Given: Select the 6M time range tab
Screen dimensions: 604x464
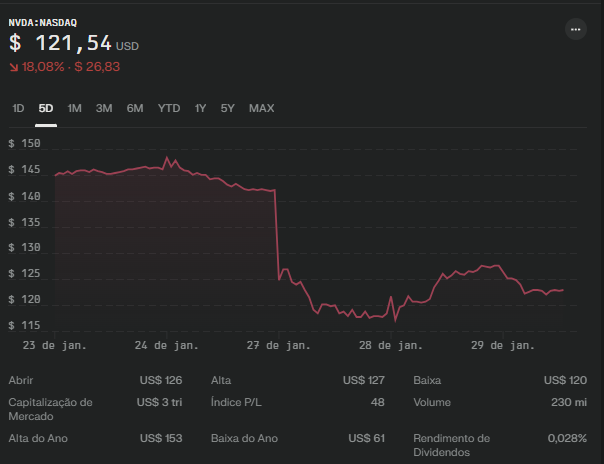Looking at the screenshot, I should pyautogui.click(x=135, y=109).
